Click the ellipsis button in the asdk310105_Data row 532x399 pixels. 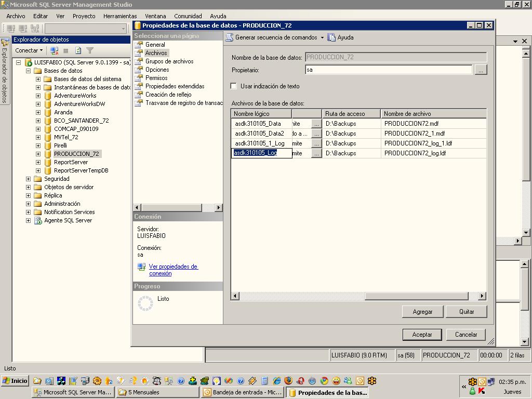[316, 124]
